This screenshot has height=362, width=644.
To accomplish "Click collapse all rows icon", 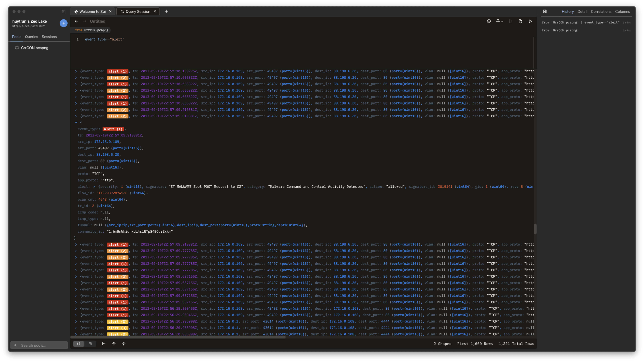I will click(124, 344).
